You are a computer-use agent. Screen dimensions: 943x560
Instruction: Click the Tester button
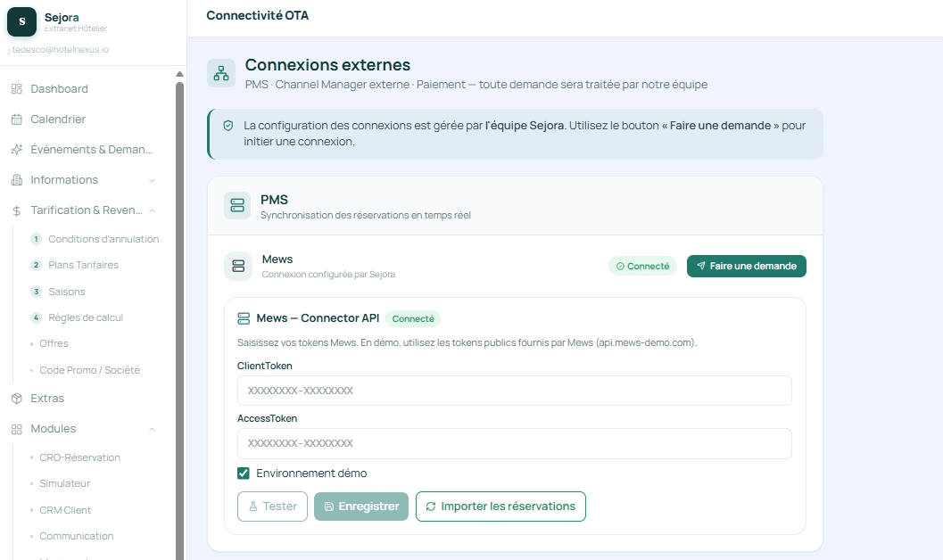click(x=272, y=506)
